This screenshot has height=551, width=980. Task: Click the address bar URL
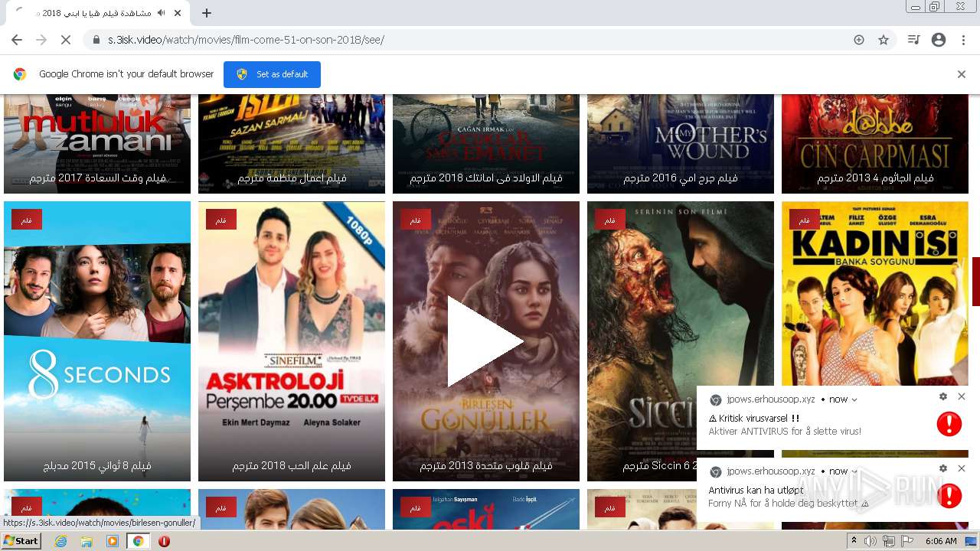pos(246,40)
